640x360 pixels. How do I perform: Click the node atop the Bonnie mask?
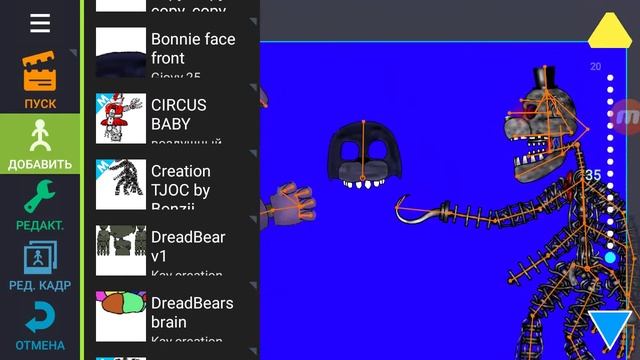click(363, 121)
